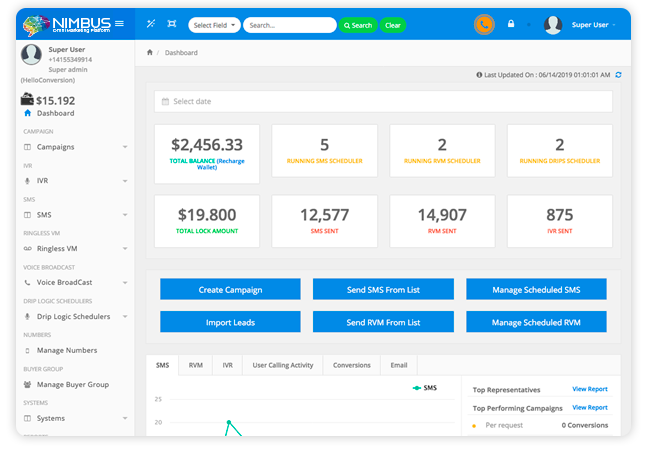Toggle the SMS series legend in chart

(425, 388)
